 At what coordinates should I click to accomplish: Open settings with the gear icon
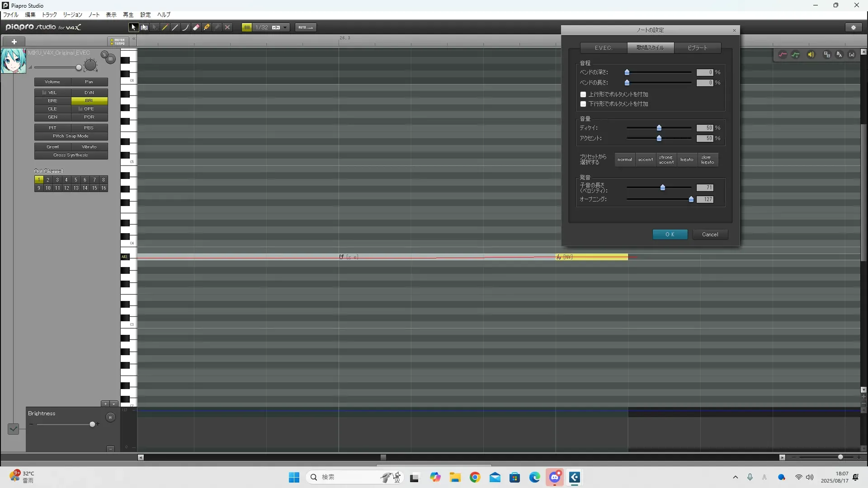point(854,28)
